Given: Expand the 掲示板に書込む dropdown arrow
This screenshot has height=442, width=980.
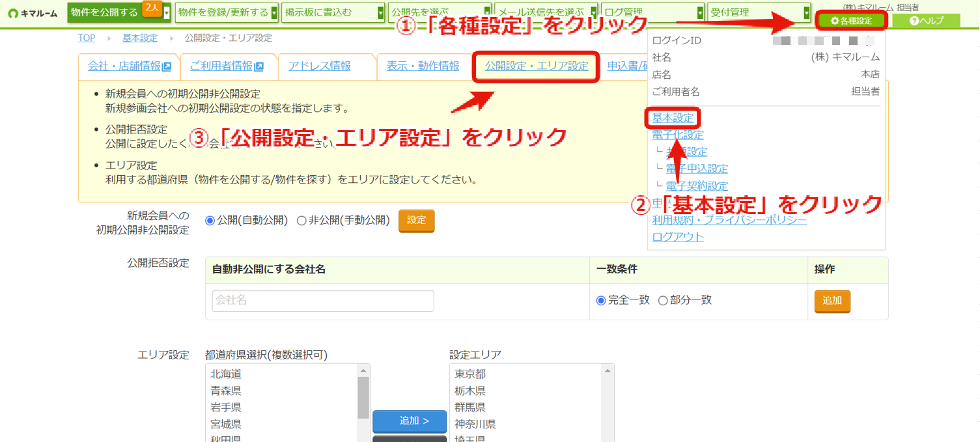Looking at the screenshot, I should [381, 12].
